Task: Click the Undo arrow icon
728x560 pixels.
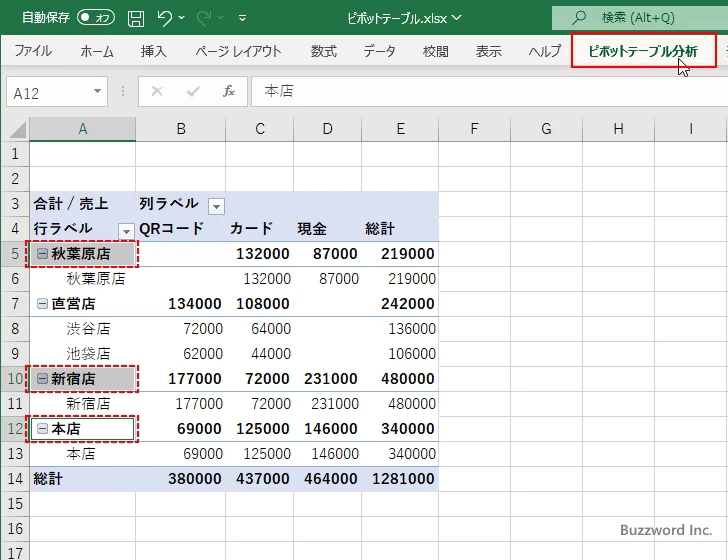Action: (x=164, y=18)
